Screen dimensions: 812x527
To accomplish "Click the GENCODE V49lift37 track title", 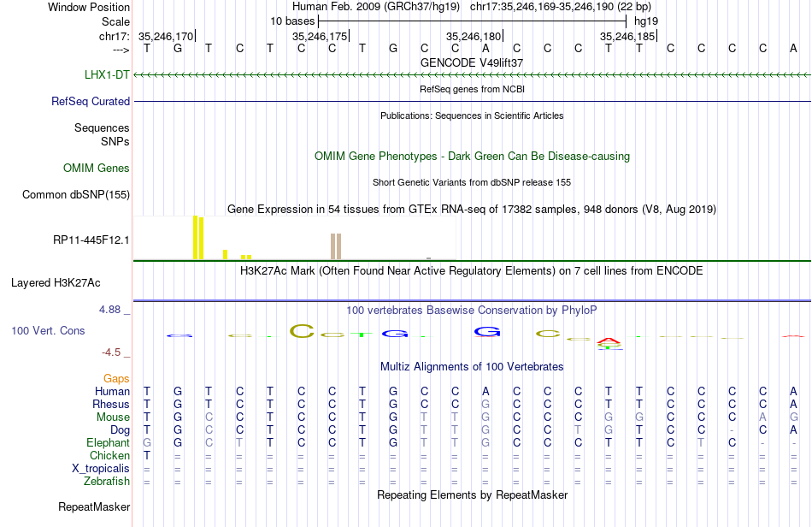I will (472, 62).
